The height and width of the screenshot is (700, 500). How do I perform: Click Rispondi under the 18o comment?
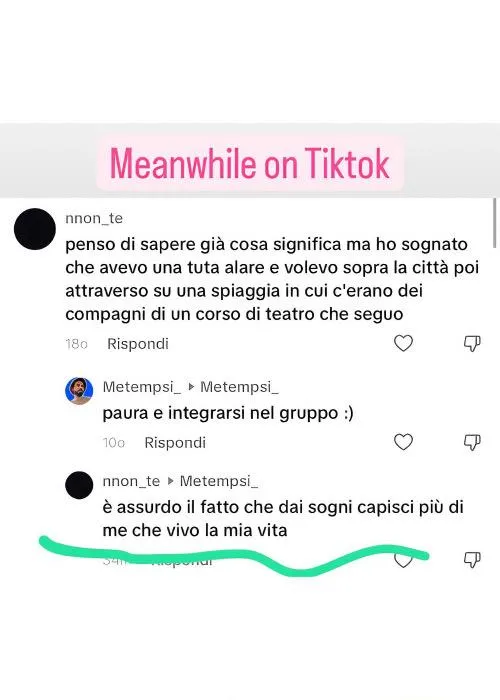click(x=138, y=344)
